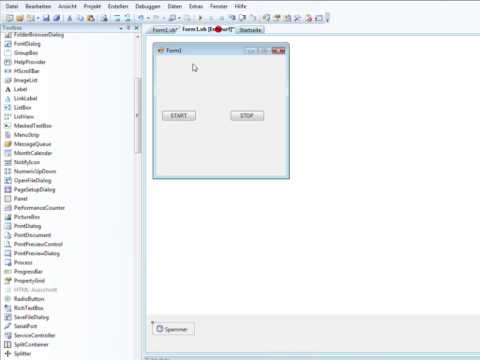Pick the SplitContainer control
480x360 pixels.
[x=31, y=344]
